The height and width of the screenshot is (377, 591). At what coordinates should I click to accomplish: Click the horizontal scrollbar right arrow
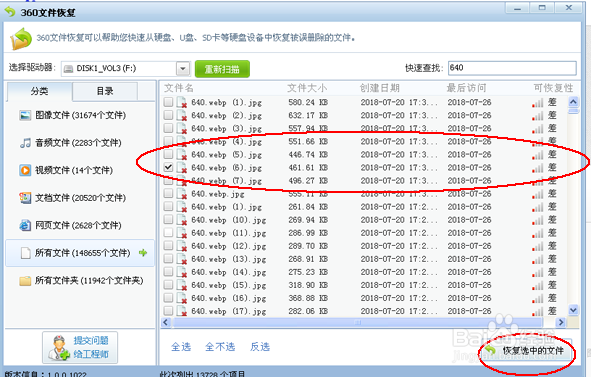[561, 322]
